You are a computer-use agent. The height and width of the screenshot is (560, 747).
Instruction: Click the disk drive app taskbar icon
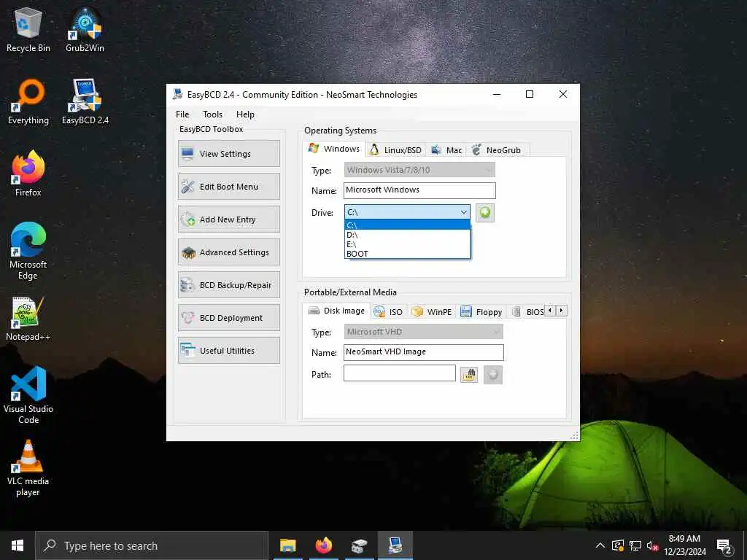[360, 545]
